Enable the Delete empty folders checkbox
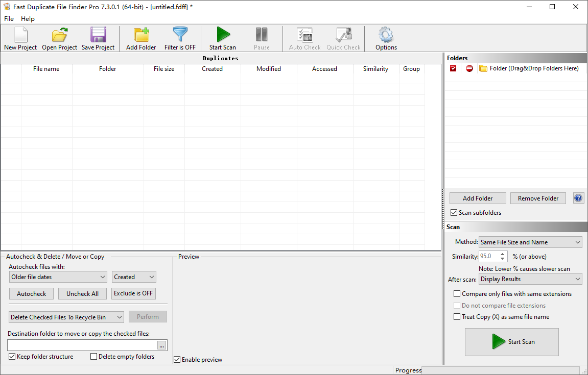The height and width of the screenshot is (375, 588). (x=94, y=357)
